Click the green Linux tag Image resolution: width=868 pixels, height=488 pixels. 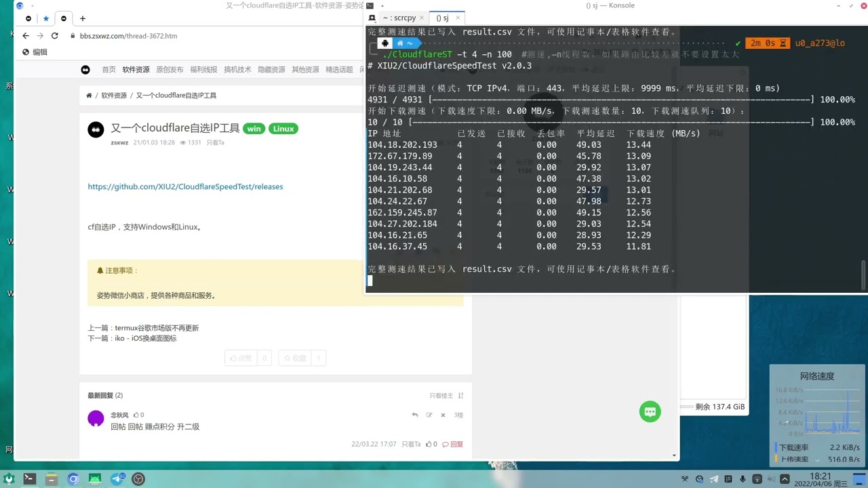pos(283,129)
